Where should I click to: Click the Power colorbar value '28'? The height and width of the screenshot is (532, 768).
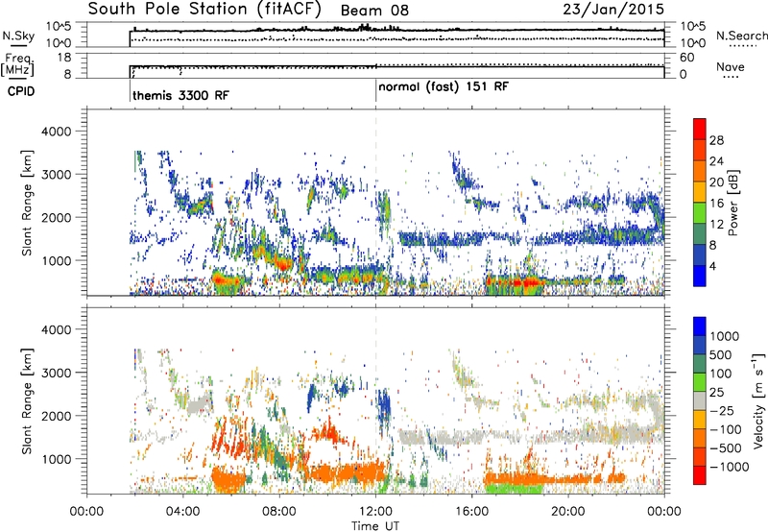(716, 140)
